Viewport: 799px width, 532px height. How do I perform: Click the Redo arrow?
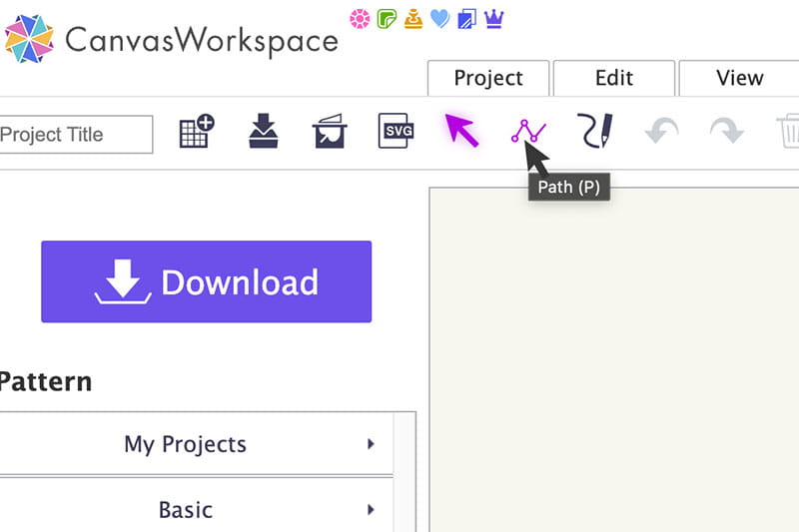(726, 132)
